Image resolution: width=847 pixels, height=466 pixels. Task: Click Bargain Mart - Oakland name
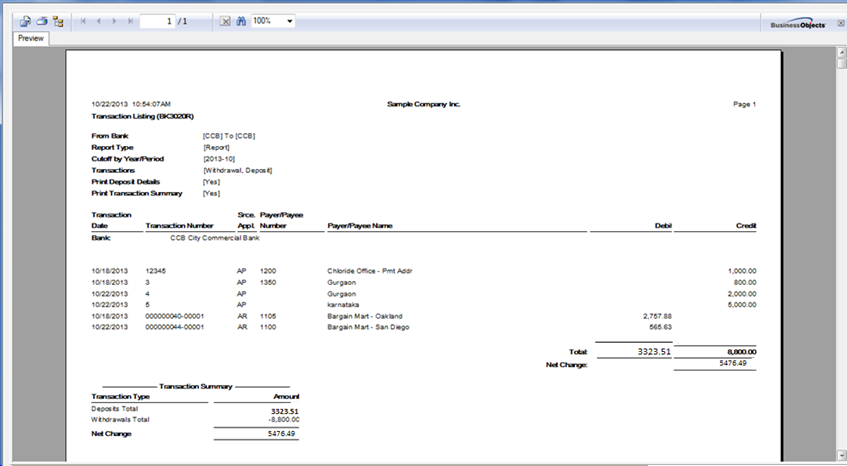pos(365,316)
